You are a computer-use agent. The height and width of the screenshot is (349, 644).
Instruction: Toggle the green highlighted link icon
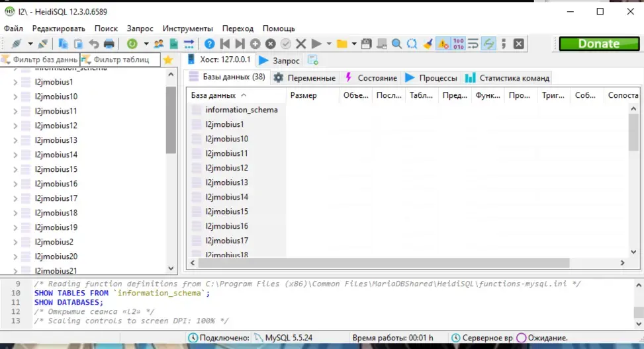(488, 44)
